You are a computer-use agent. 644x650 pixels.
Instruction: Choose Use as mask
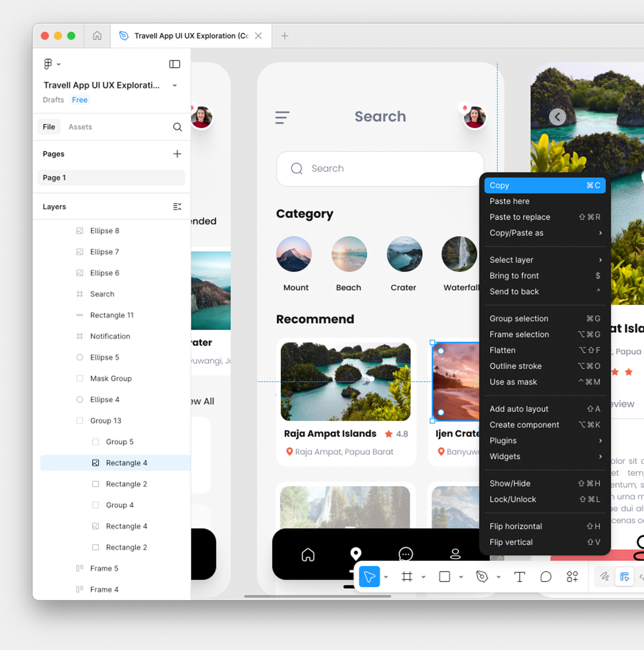[545, 382]
